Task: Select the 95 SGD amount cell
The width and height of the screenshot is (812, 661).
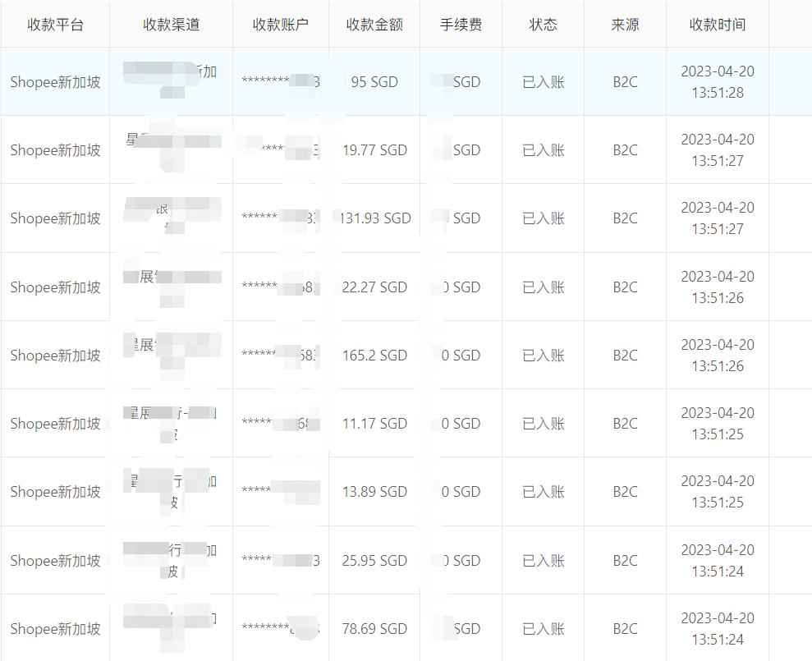Action: [x=375, y=81]
